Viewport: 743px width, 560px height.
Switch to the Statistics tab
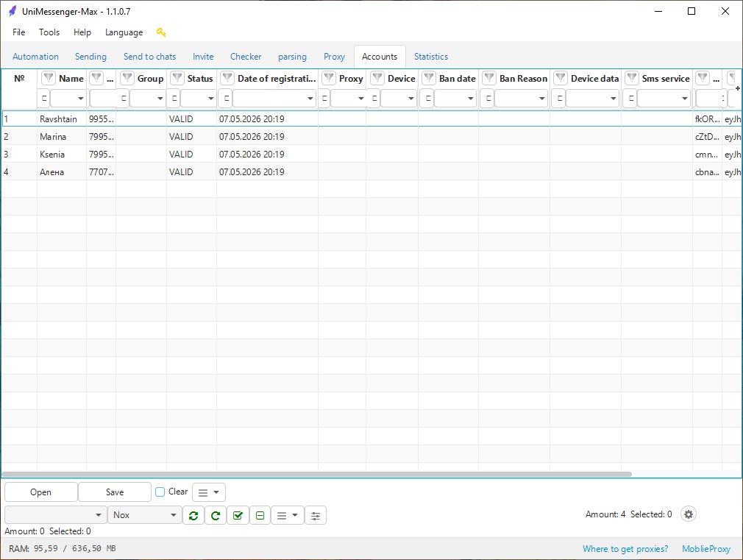pos(431,57)
